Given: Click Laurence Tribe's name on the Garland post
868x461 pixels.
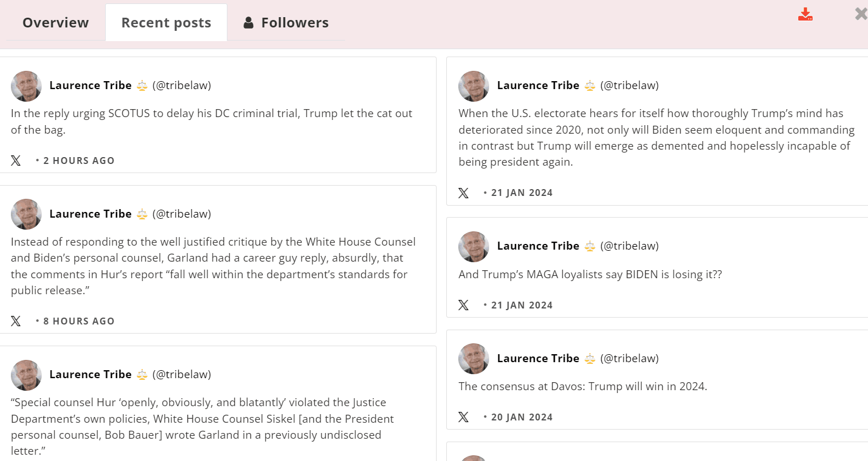Looking at the screenshot, I should point(90,214).
